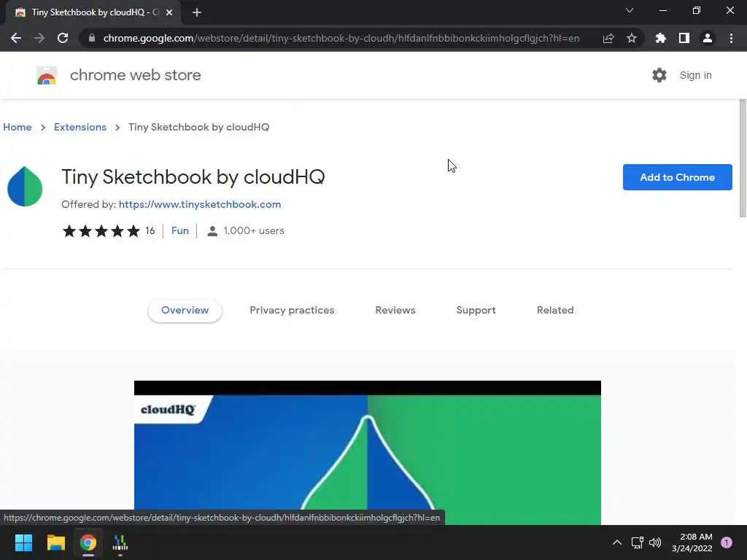Open Web Store settings gear
The height and width of the screenshot is (560, 747).
click(659, 75)
